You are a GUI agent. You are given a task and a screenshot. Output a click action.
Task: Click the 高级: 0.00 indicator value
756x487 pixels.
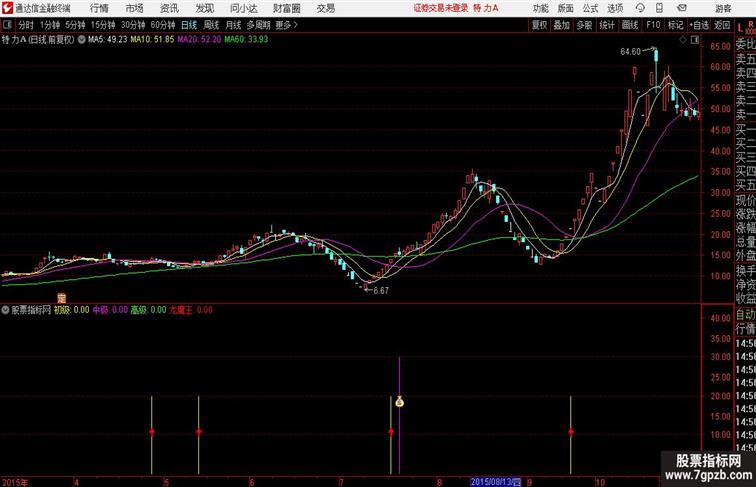(148, 310)
